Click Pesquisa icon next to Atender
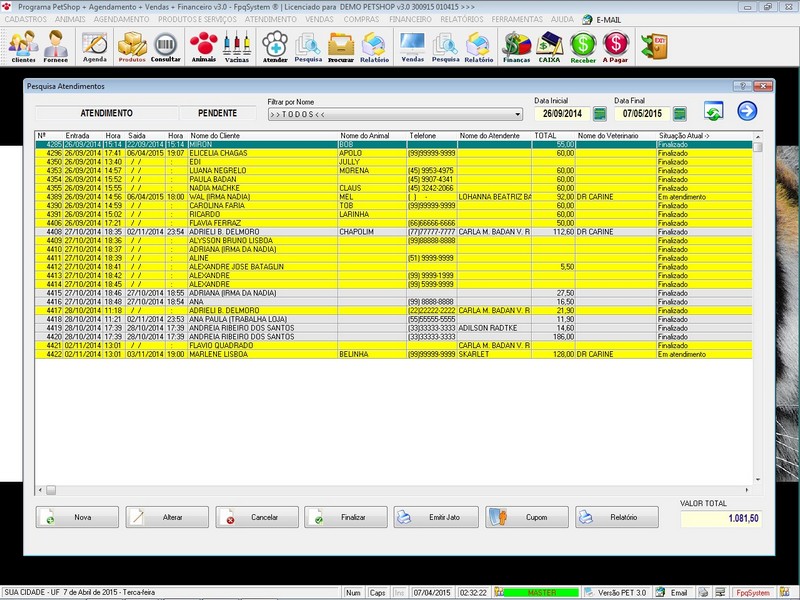The width and height of the screenshot is (800, 600). click(x=308, y=46)
